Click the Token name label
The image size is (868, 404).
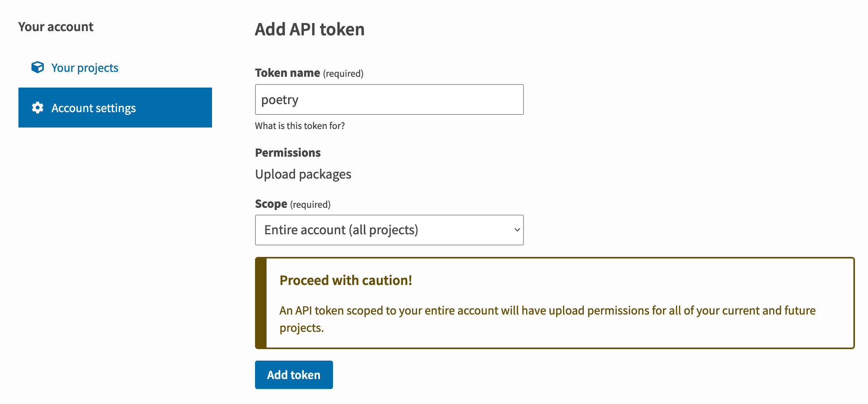(287, 73)
